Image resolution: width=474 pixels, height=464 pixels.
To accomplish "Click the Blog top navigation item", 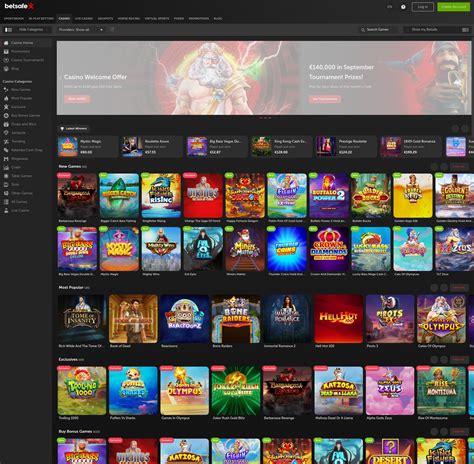I will pos(218,19).
